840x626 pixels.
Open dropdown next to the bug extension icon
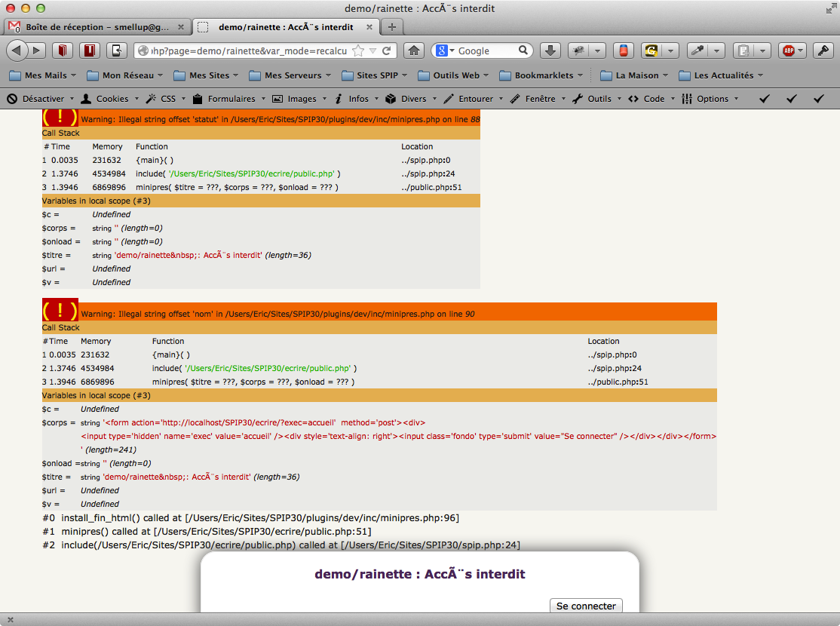[597, 51]
